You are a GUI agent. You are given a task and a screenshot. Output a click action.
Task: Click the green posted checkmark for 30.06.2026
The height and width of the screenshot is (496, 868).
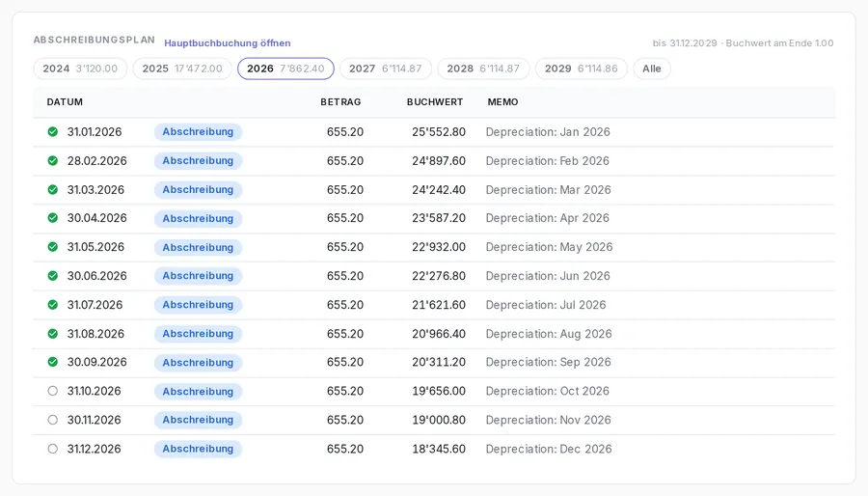coord(53,276)
